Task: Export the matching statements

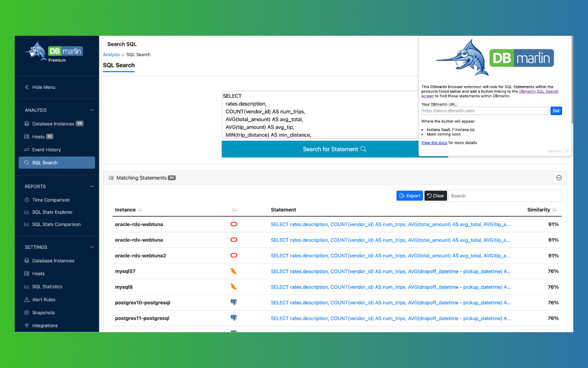Action: (x=410, y=195)
